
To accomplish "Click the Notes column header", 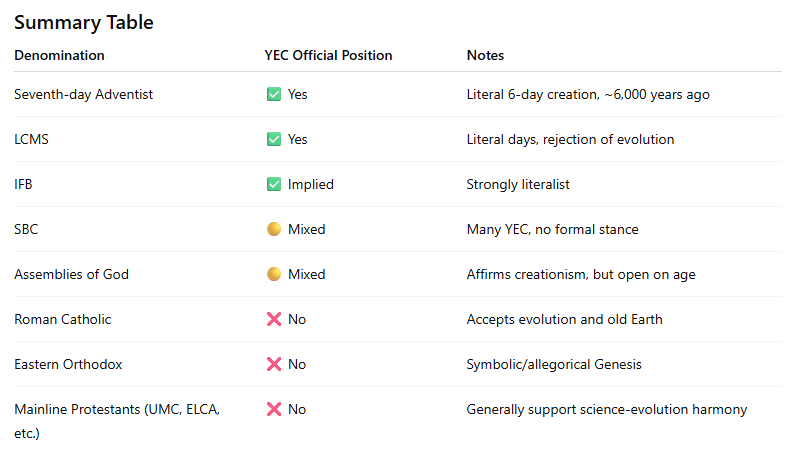I will click(x=485, y=55).
